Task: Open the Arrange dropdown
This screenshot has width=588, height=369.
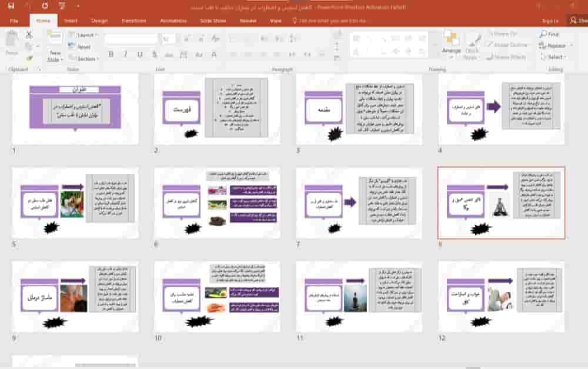Action: tap(452, 45)
